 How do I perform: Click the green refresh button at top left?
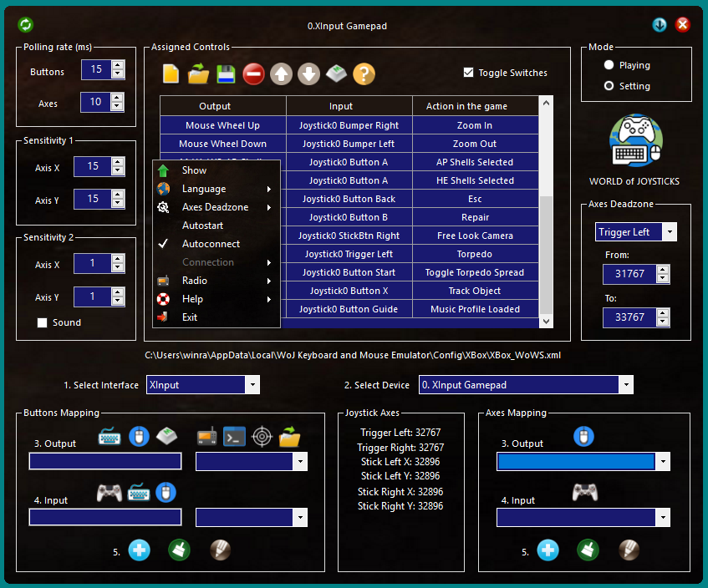point(25,25)
